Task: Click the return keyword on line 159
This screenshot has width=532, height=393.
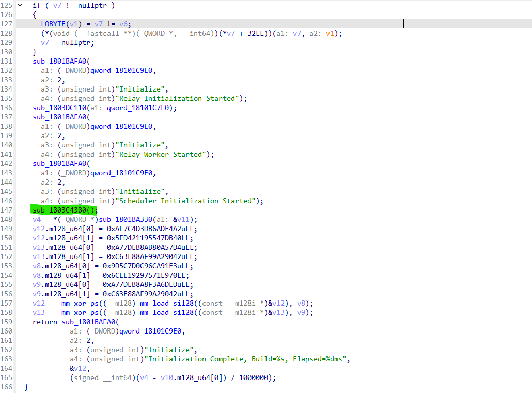Action: coord(45,322)
